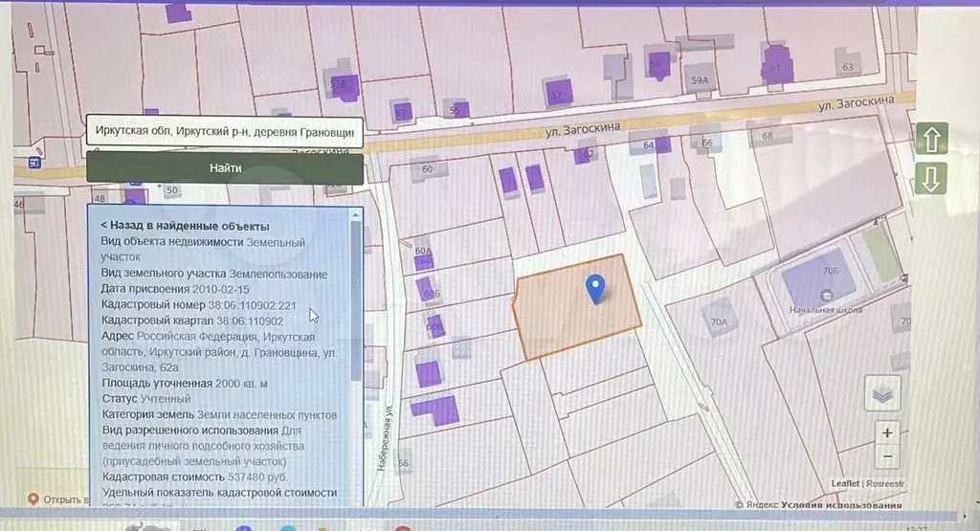Viewport: 980px width, 531px height.
Task: Click the address search input field
Action: click(224, 131)
